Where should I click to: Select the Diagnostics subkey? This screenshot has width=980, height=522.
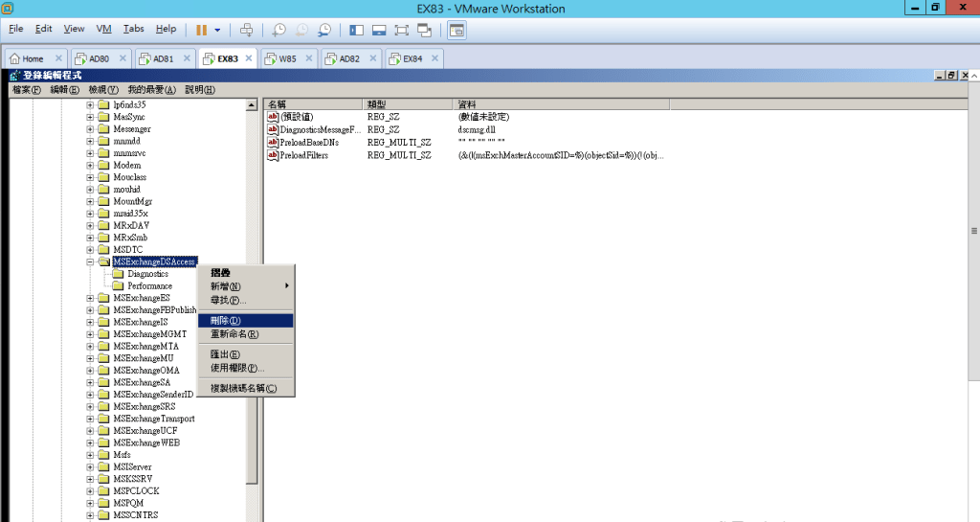point(147,274)
